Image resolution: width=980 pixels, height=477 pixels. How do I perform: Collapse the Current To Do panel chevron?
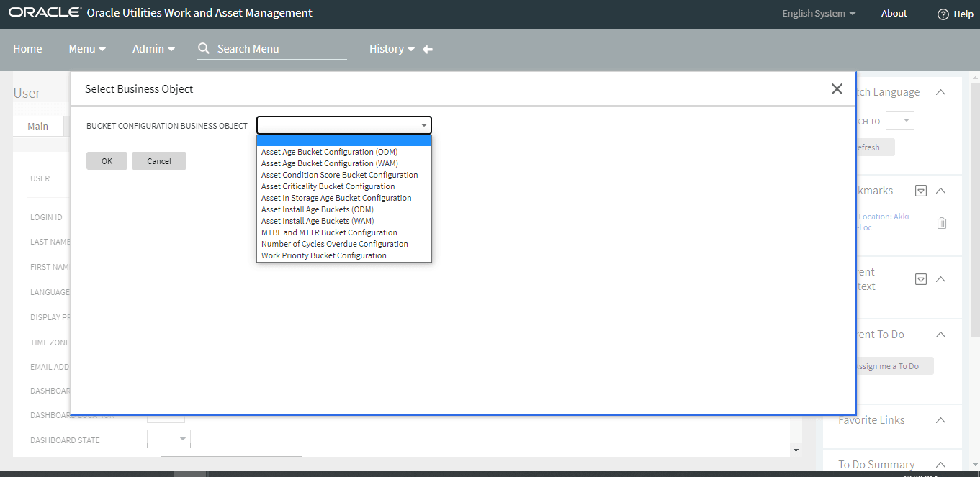940,334
